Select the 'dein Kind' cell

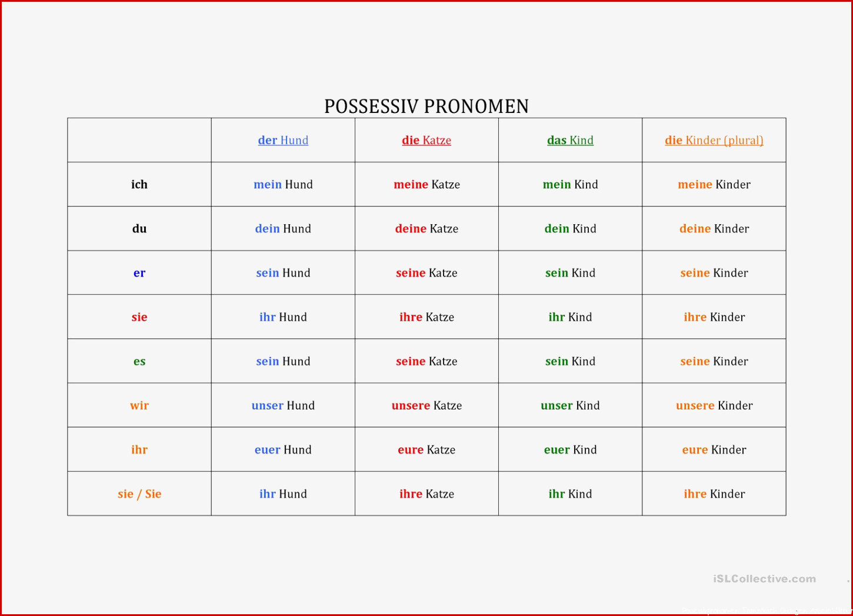570,228
